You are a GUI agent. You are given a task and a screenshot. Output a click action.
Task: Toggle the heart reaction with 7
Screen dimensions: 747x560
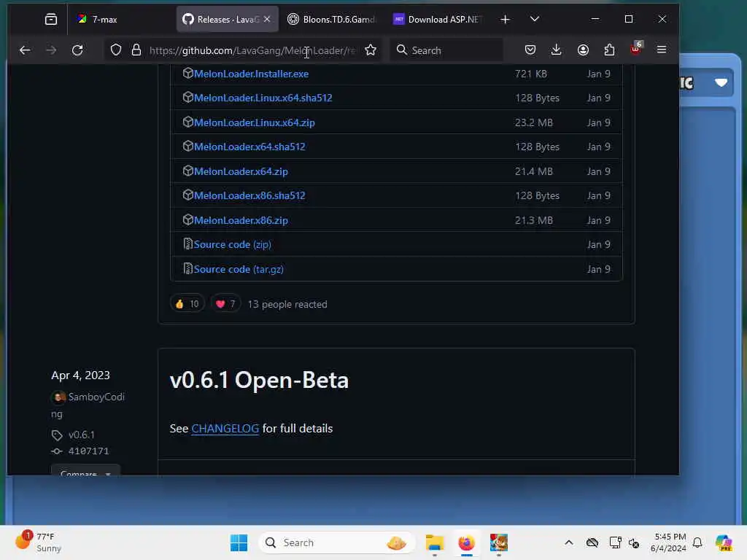225,304
